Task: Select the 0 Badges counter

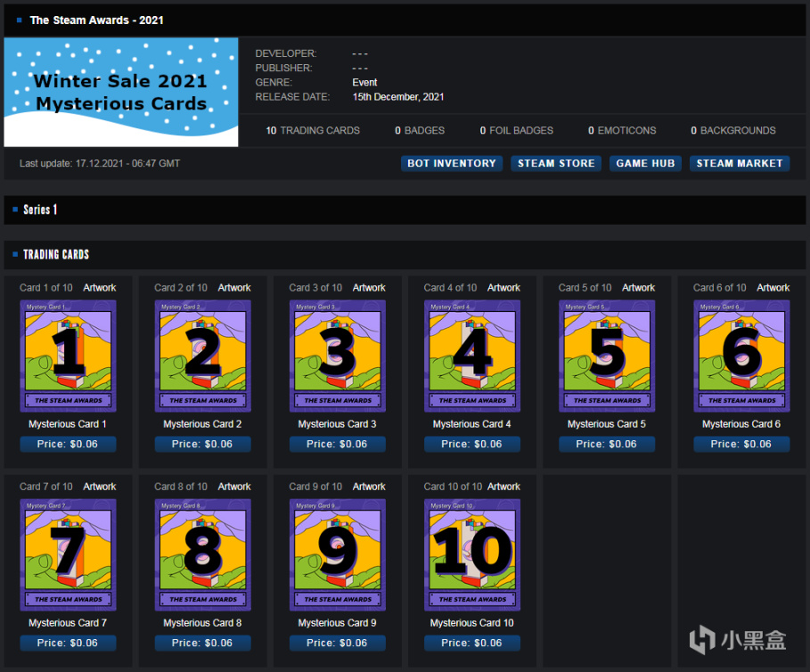Action: click(420, 131)
